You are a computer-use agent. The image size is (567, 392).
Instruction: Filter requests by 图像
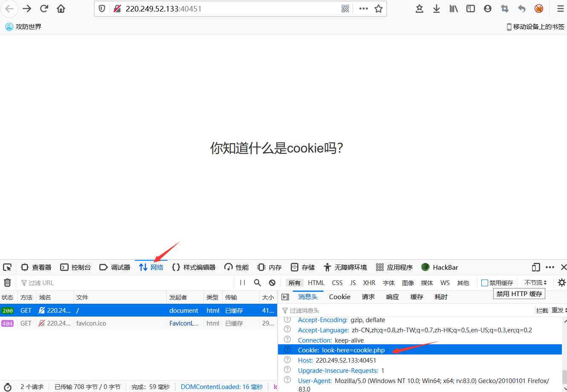pyautogui.click(x=408, y=282)
